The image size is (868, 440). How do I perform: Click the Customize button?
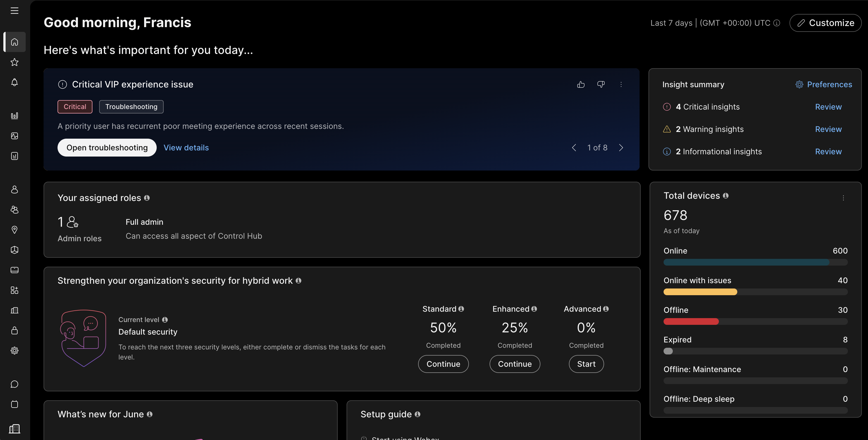pyautogui.click(x=826, y=23)
